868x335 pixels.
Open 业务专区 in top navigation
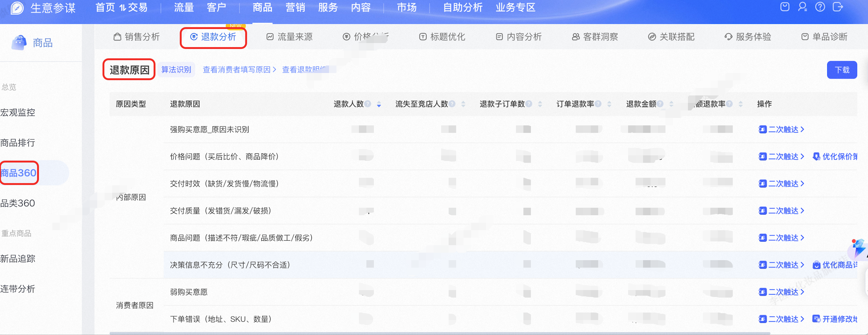tap(516, 7)
